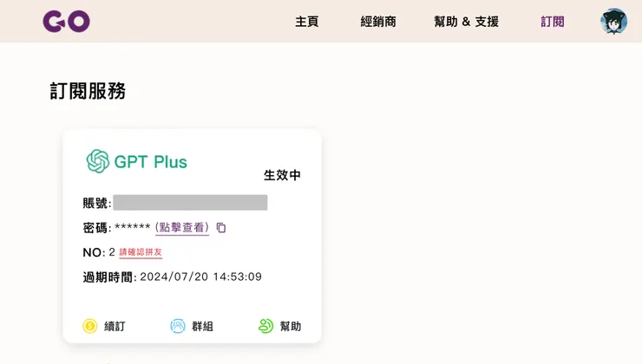Click the yellow coin renew icon
The width and height of the screenshot is (642, 364).
89,326
